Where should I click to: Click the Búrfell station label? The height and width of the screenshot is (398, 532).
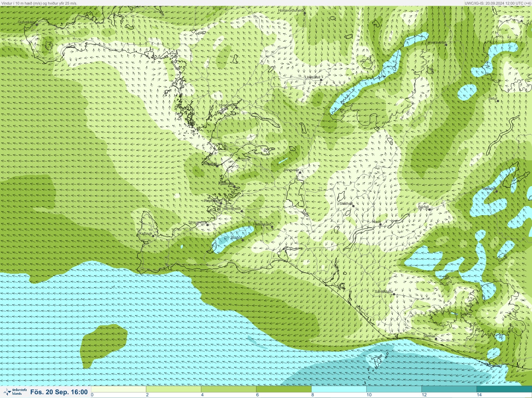(423, 206)
